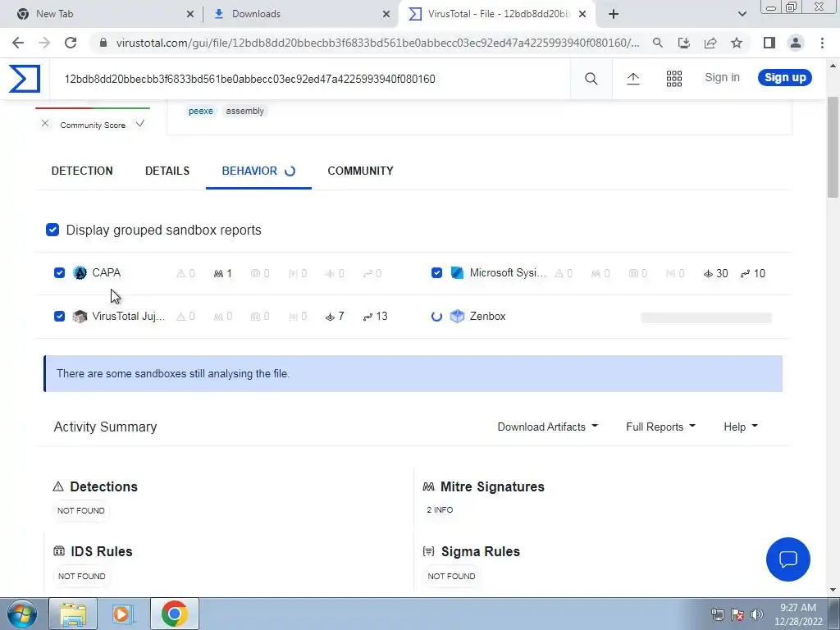Uncheck the CAPA sandbox checkbox

59,273
